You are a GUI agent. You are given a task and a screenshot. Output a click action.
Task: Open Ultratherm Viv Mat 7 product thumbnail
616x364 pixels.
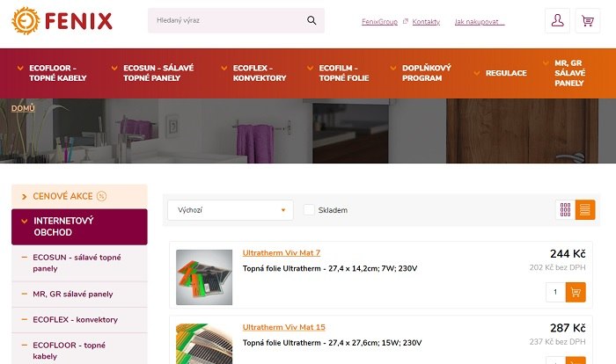click(x=204, y=277)
